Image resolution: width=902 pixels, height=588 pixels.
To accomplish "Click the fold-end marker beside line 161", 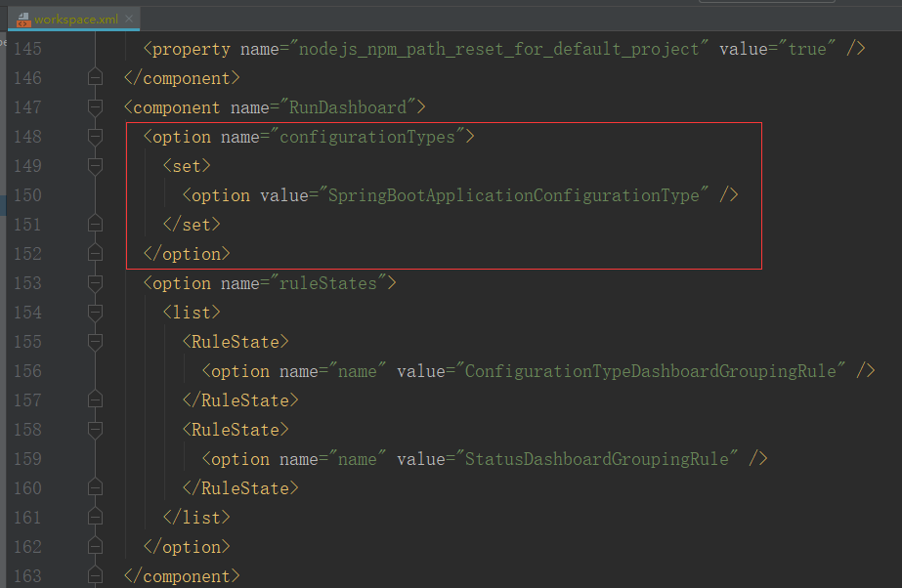I will click(95, 517).
